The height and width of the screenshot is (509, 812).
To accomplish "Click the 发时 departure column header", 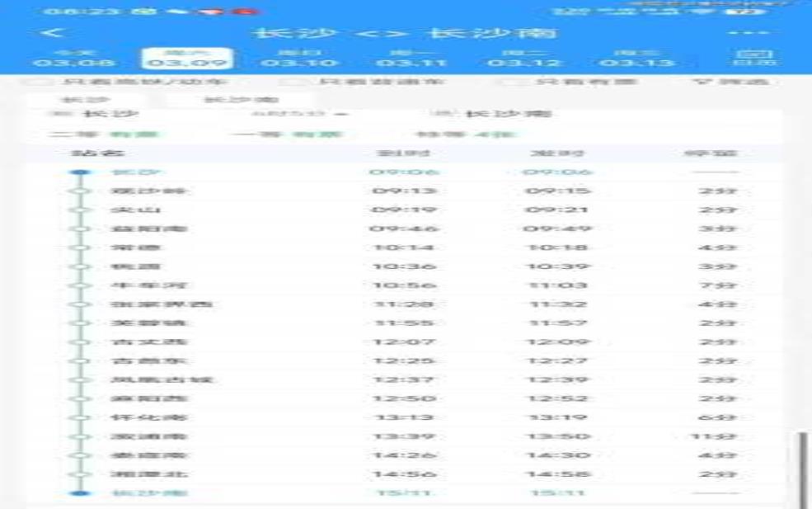I will (x=557, y=153).
